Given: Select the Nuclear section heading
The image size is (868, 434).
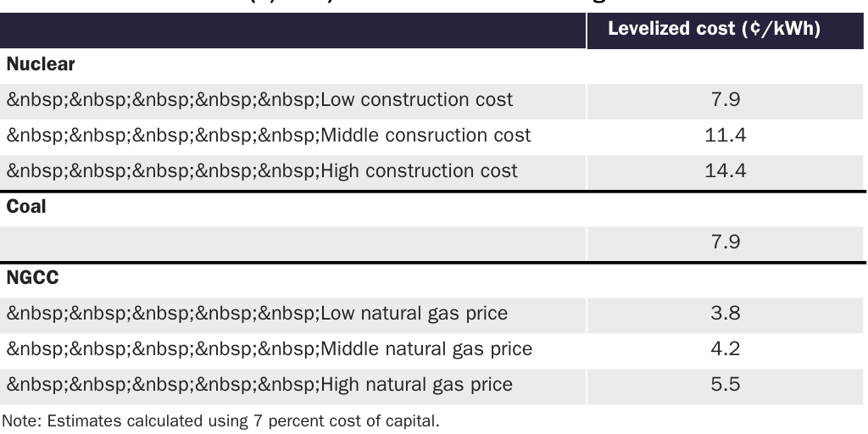Looking at the screenshot, I should 41,64.
